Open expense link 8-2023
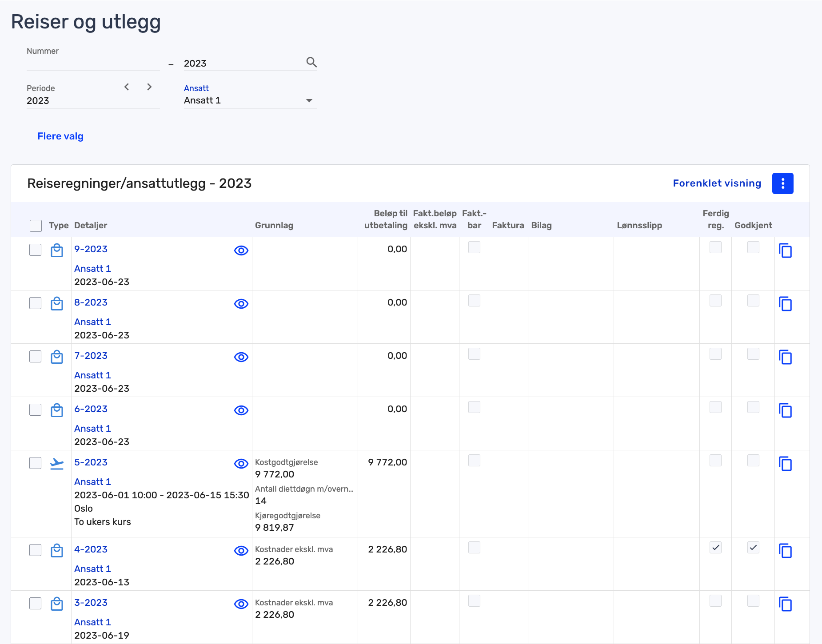822x644 pixels. [x=91, y=302]
